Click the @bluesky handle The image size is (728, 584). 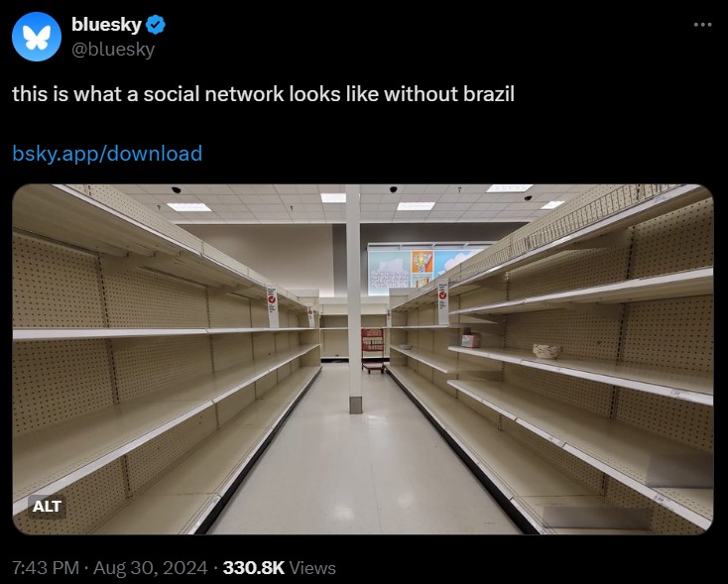(x=113, y=50)
